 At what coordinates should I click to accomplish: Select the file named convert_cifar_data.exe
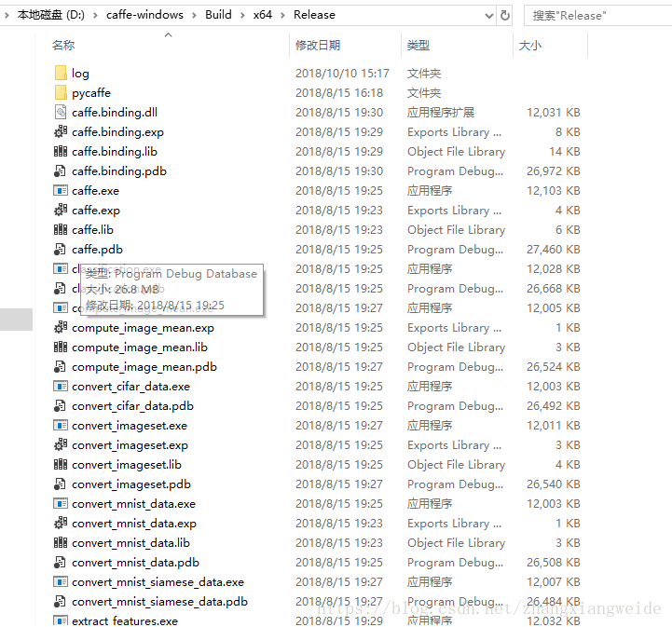(x=130, y=387)
